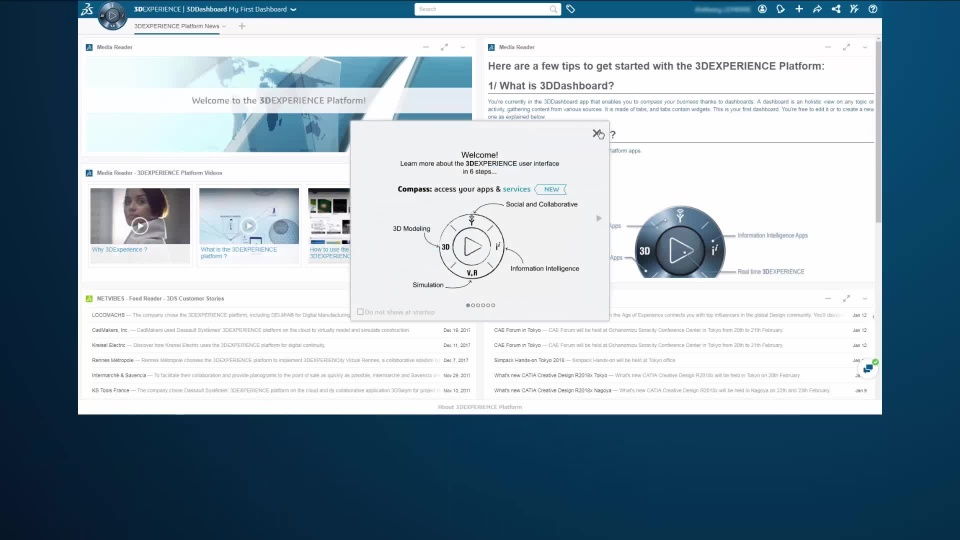
Task: Click right Media Reader tips widget icon
Action: (x=491, y=47)
